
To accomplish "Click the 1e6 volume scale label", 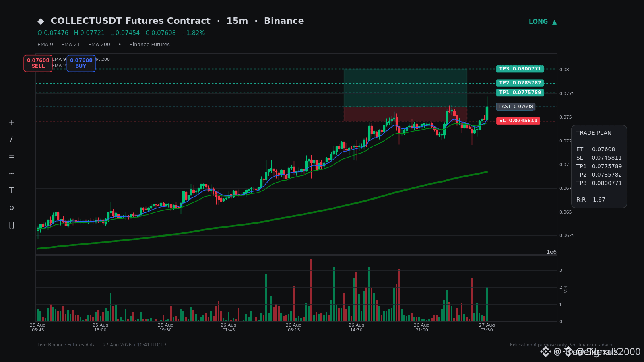I will [551, 252].
